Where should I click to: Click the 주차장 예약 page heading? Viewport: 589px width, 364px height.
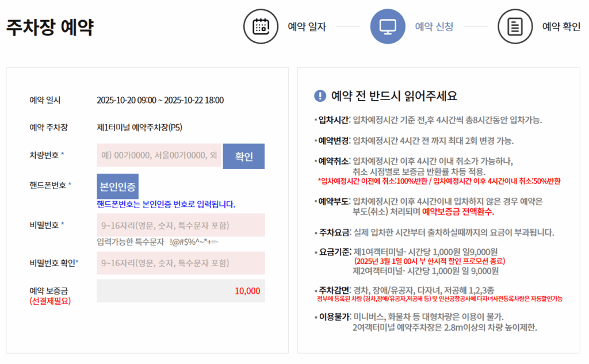point(50,27)
